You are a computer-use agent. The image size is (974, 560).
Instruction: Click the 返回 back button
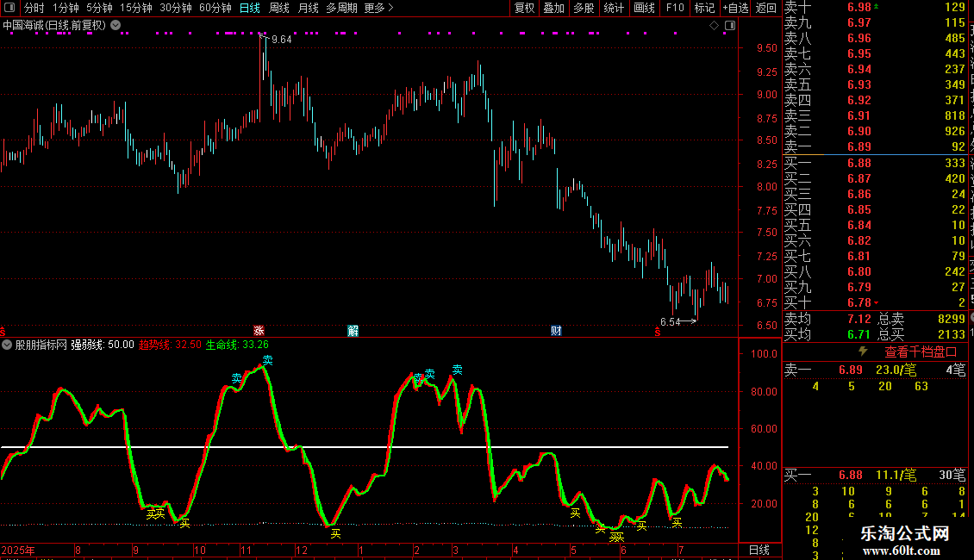coord(766,8)
